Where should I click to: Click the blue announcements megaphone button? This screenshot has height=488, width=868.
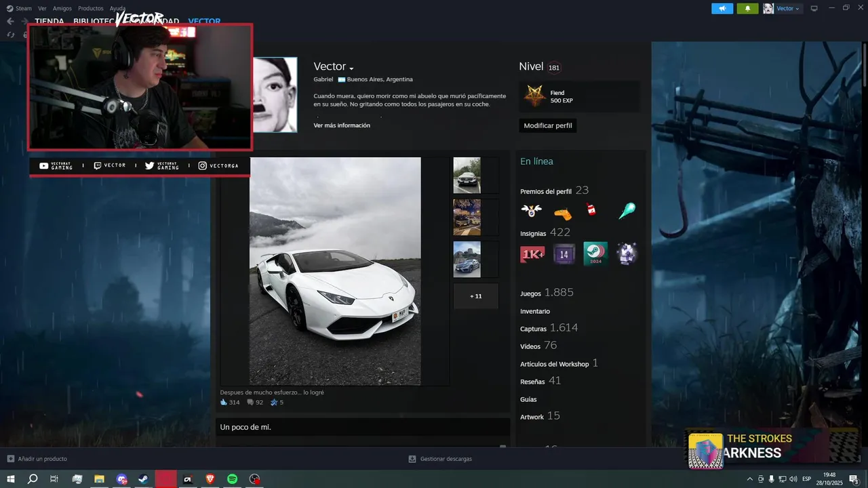(x=722, y=8)
